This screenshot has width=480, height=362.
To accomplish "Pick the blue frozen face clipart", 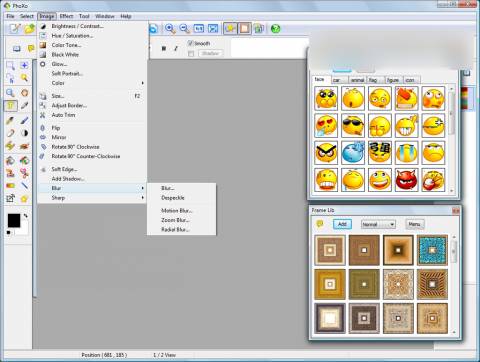I will point(353,152).
